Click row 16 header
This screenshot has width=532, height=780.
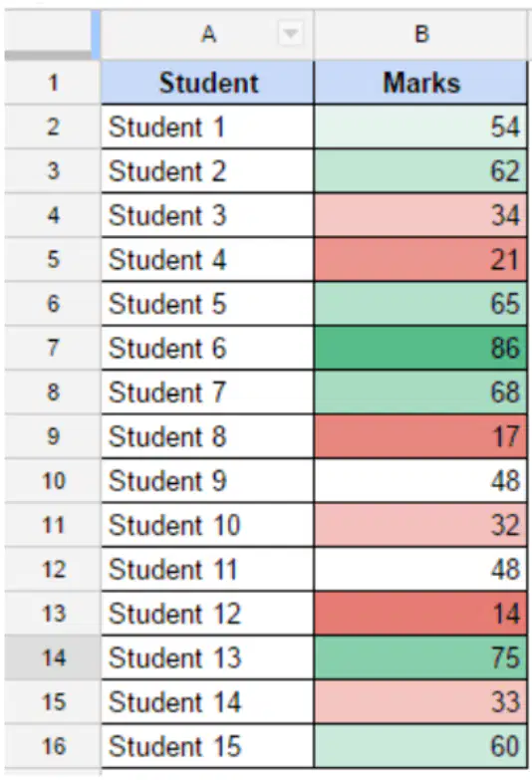[x=53, y=746]
